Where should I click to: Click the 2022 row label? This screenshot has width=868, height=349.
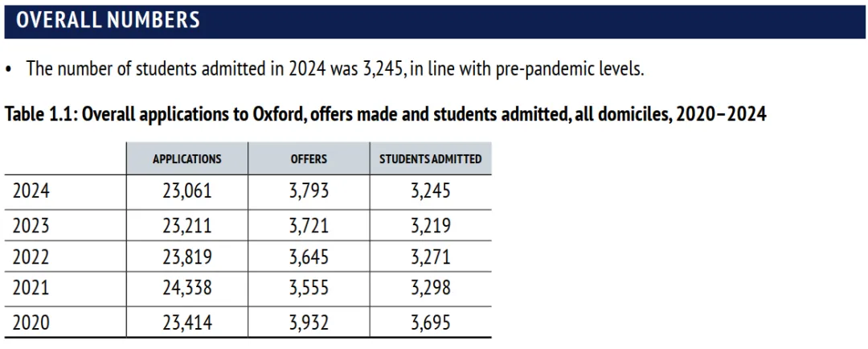31,257
